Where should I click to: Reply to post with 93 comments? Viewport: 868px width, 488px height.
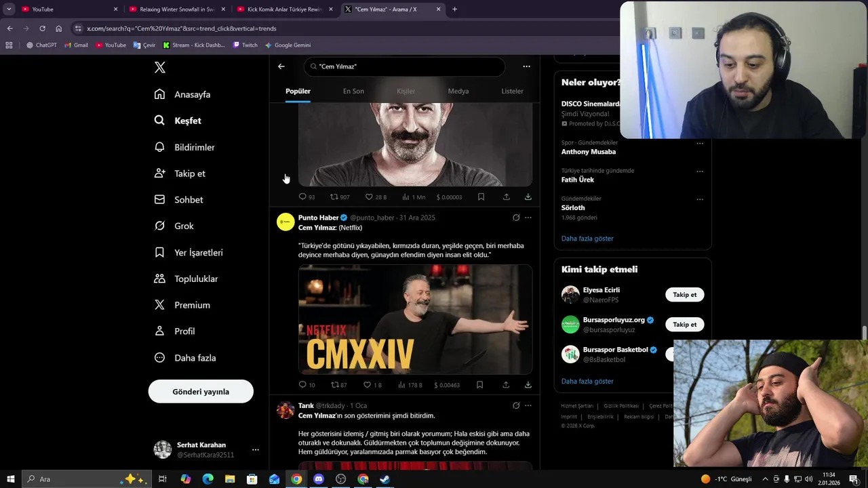click(307, 197)
